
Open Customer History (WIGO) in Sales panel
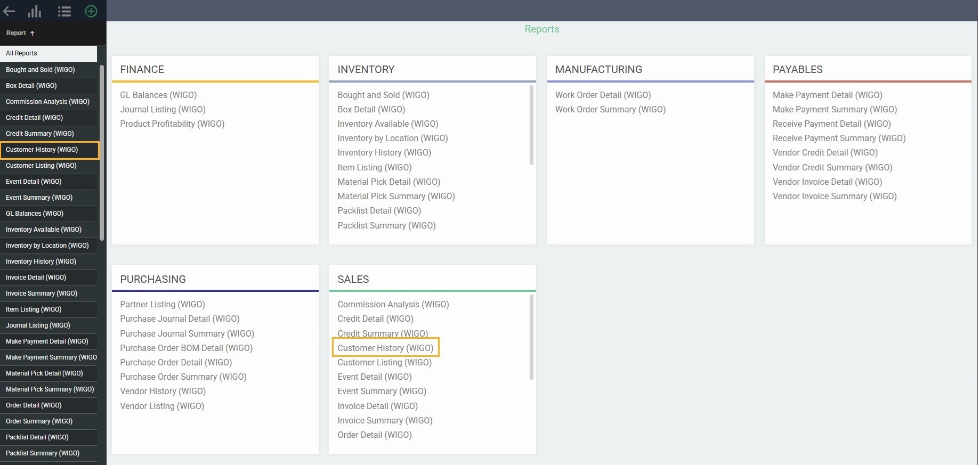(x=385, y=348)
